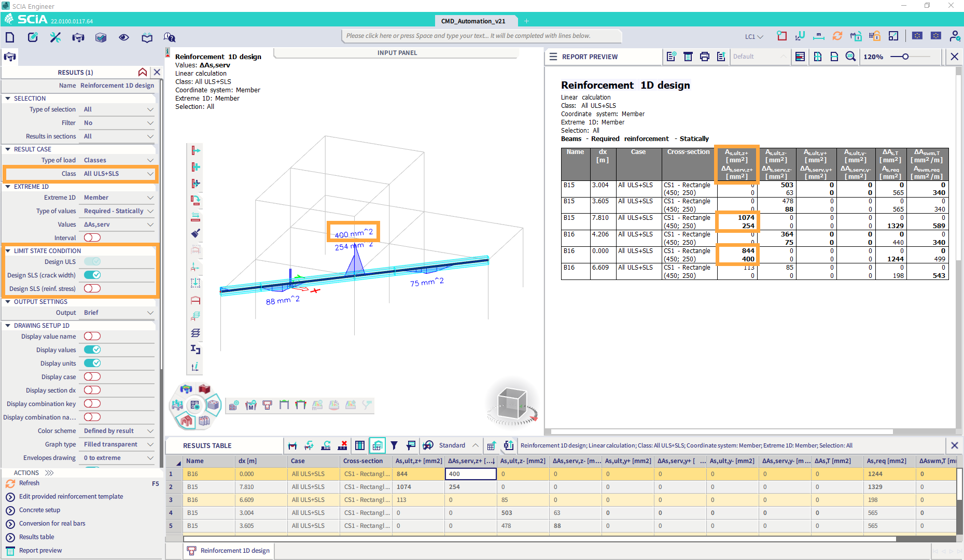This screenshot has height=560, width=964.
Task: Click the delete red X icon in Results Table toolbar
Action: click(342, 445)
